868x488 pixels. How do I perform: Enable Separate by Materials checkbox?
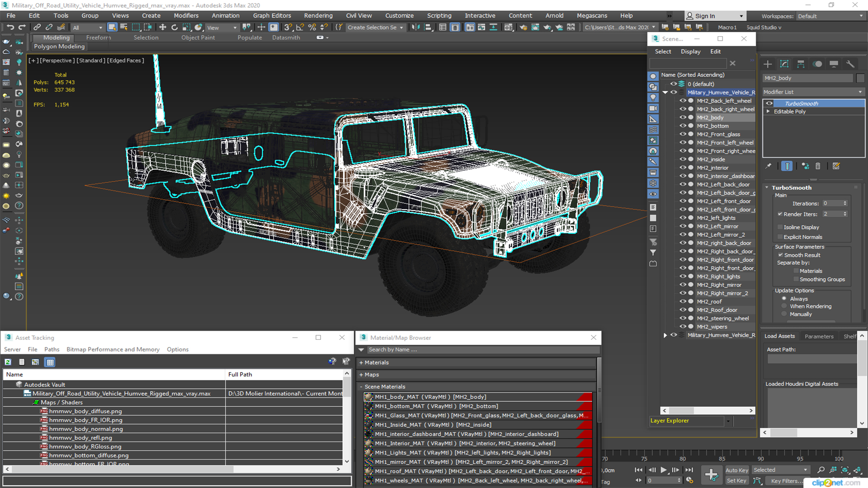[796, 271]
